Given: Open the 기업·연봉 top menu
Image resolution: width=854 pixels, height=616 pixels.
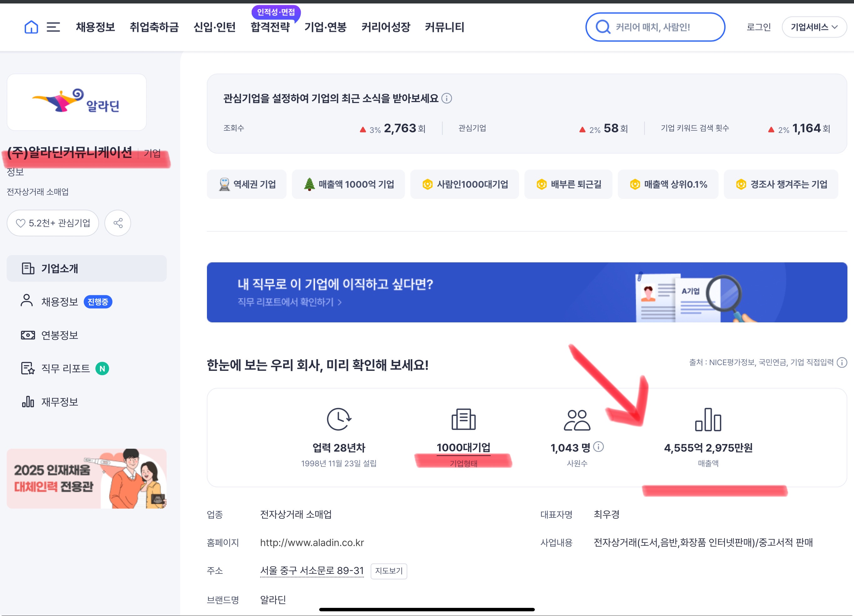Looking at the screenshot, I should point(325,27).
